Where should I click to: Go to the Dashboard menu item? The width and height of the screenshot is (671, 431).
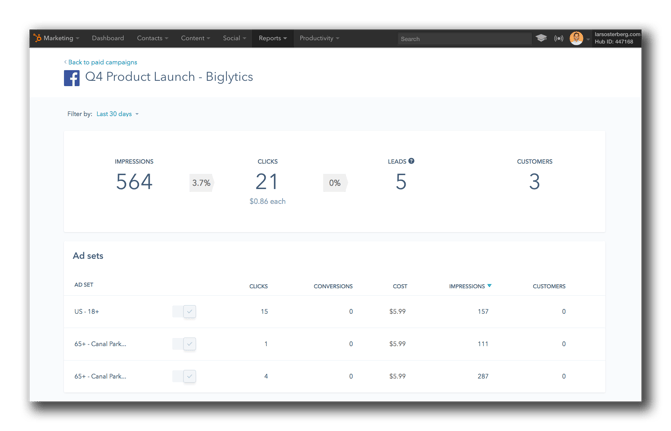pyautogui.click(x=108, y=38)
